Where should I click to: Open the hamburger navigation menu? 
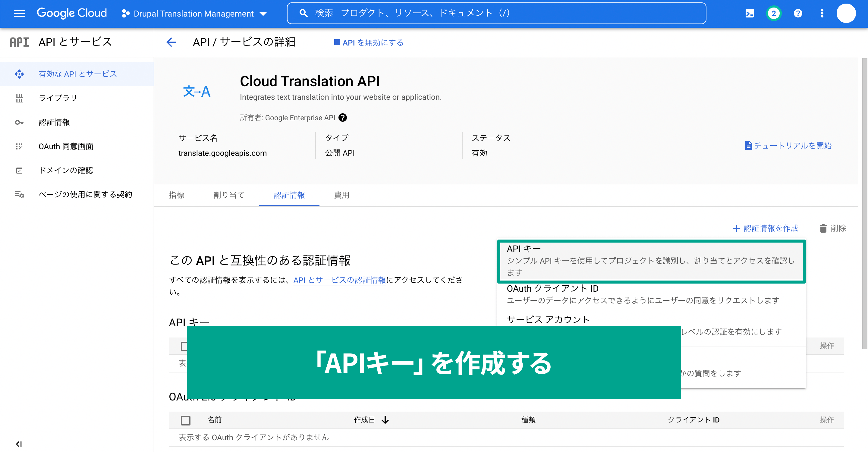[19, 14]
